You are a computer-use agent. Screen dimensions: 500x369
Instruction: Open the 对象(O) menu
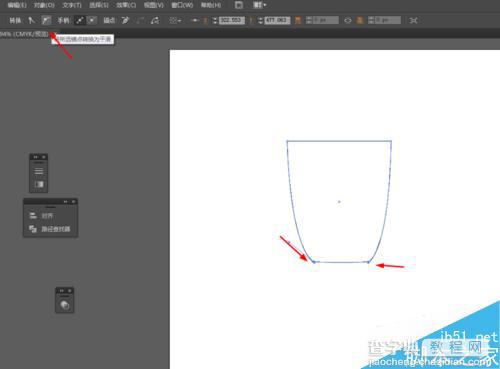[44, 5]
